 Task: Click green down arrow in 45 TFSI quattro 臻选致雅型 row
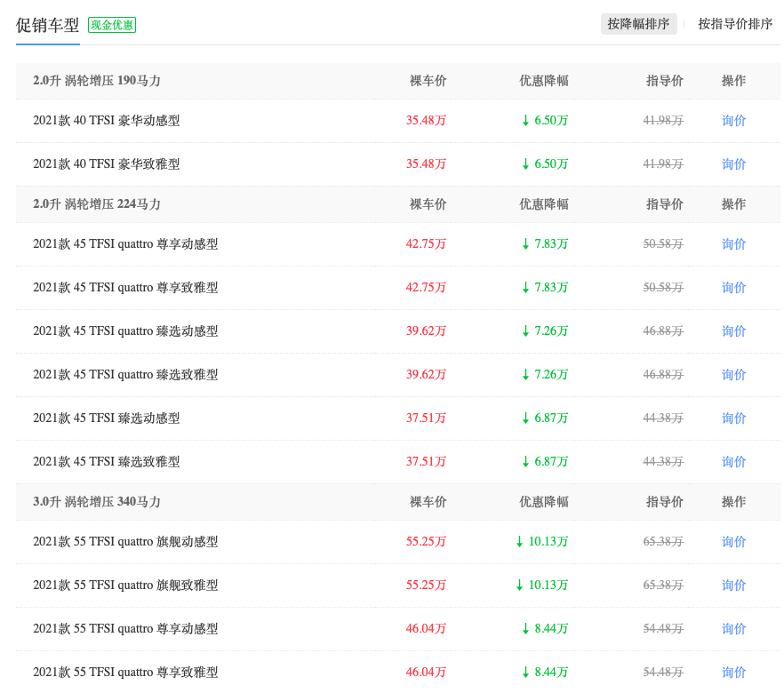coord(525,375)
